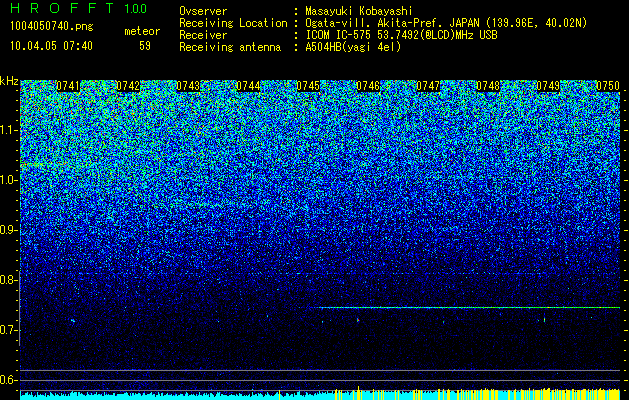
Task: Click the 0745 time marker
Action: 308,86
